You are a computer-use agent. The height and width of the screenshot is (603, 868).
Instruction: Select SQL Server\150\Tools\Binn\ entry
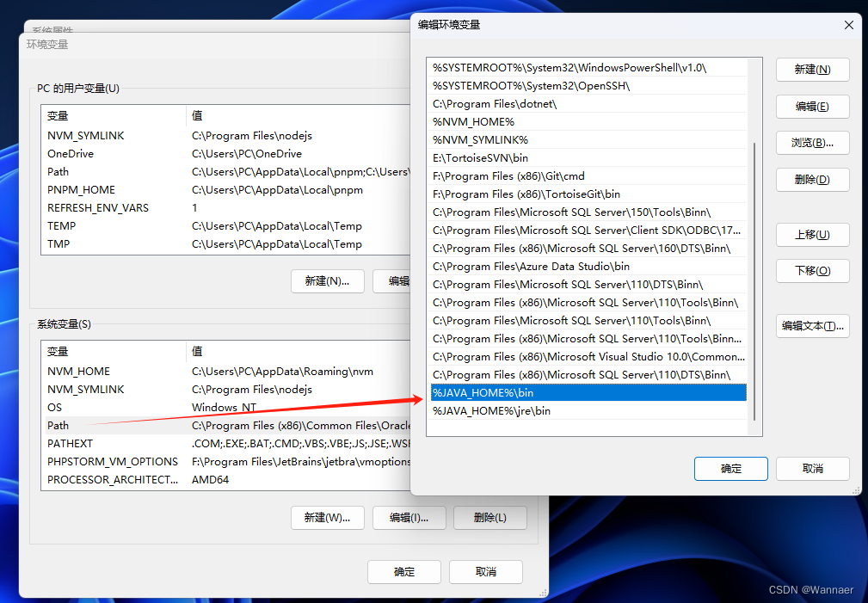588,212
